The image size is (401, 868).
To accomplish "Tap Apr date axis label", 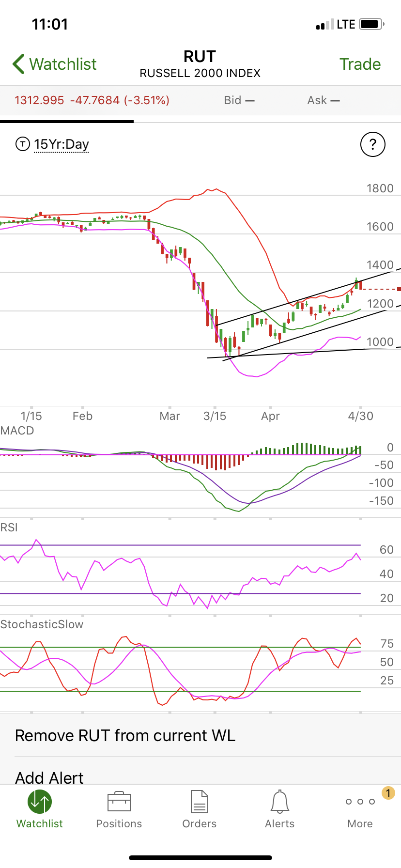I will (x=270, y=416).
